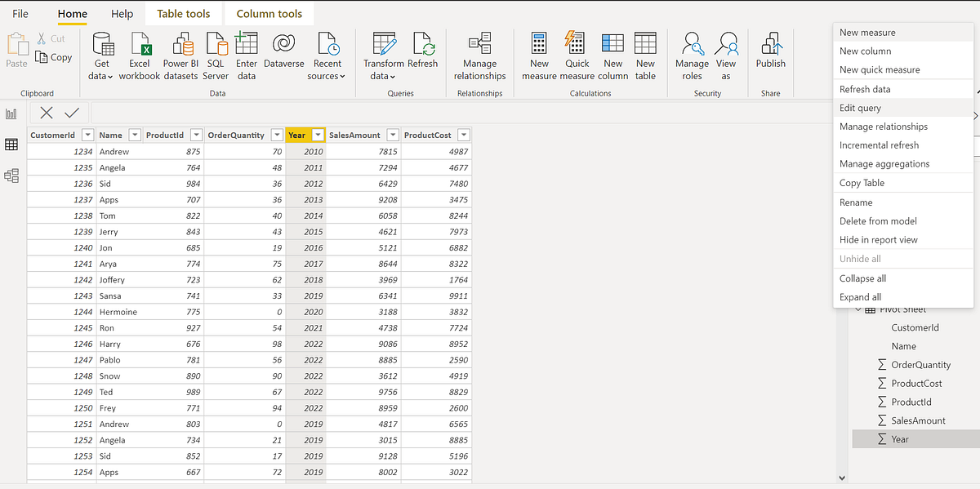Import an Excel workbook
The height and width of the screenshot is (489, 980).
(140, 55)
